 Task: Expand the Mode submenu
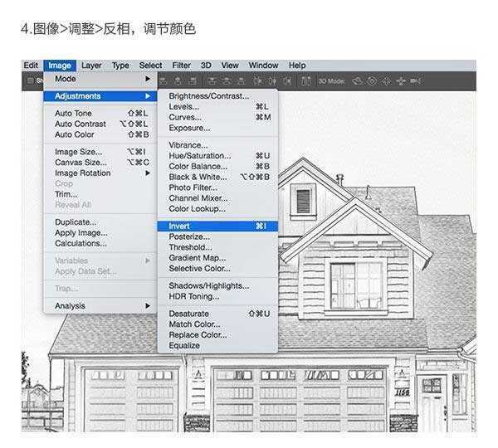tap(100, 79)
